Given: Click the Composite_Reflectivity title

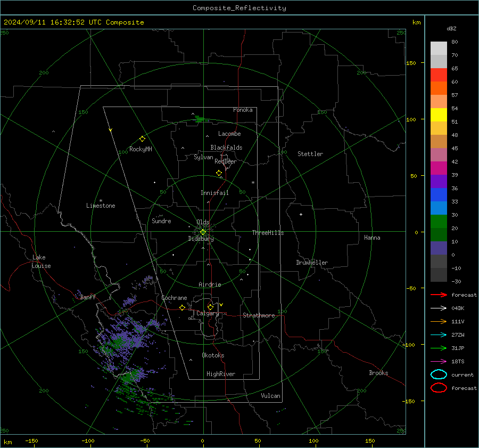Looking at the screenshot, I should pos(240,8).
